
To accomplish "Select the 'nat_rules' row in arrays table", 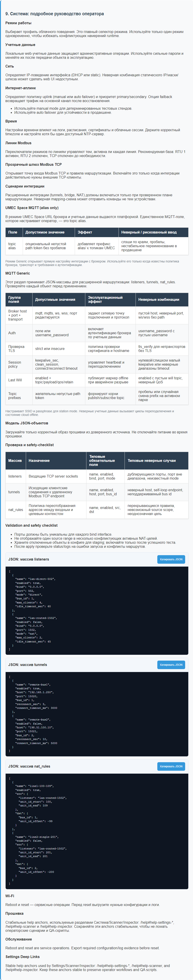I will [x=16, y=509].
